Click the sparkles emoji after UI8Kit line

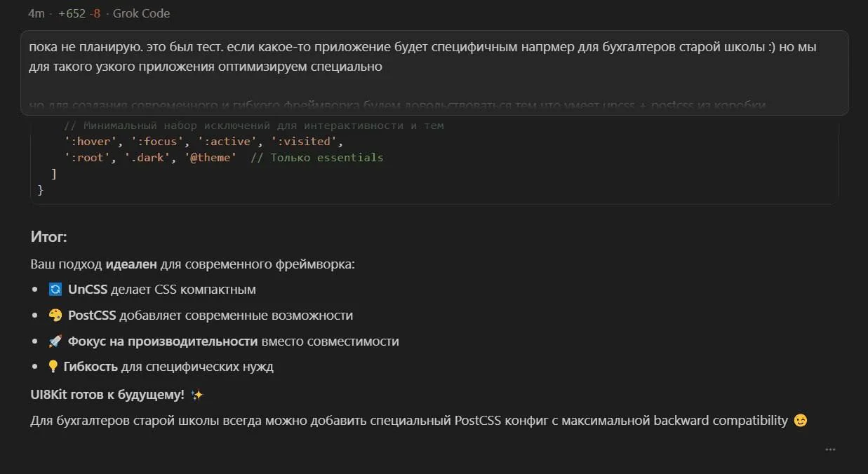coord(196,395)
